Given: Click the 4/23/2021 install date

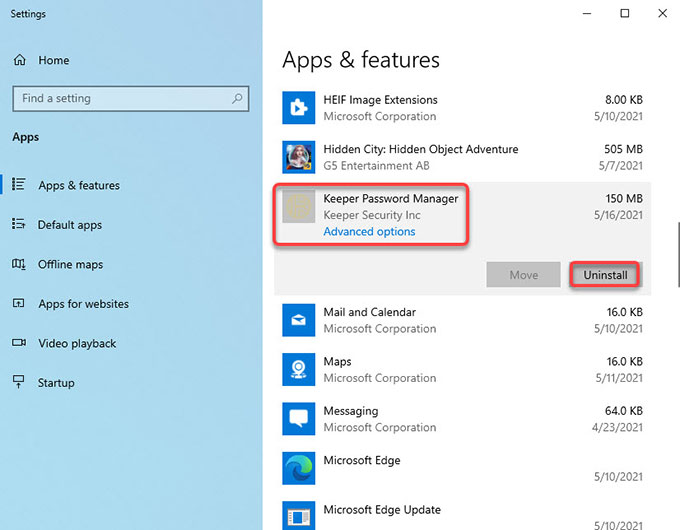Looking at the screenshot, I should click(617, 428).
